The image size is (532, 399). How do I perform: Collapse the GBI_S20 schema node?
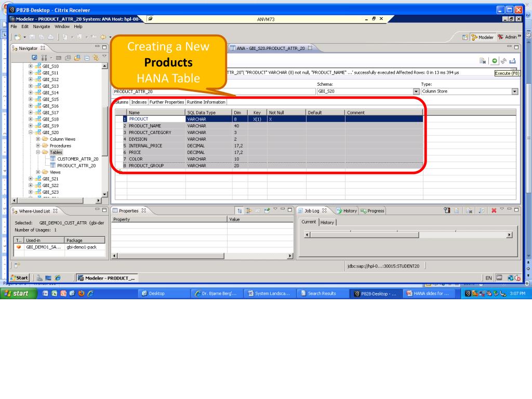click(x=31, y=132)
